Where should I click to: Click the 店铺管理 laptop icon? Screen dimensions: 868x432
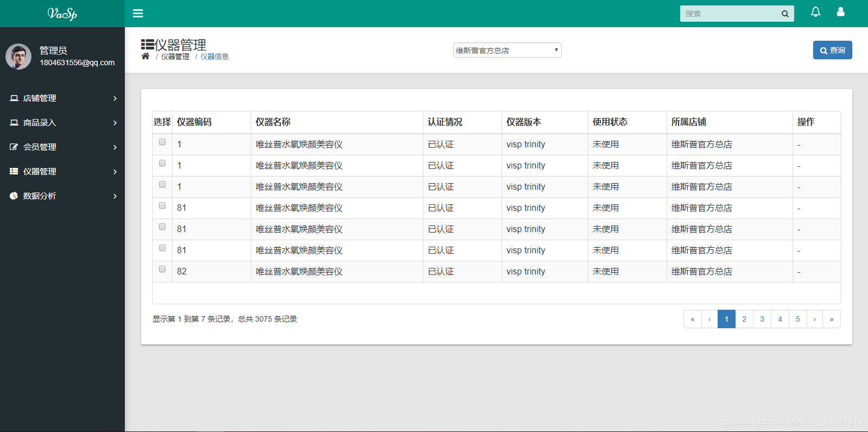click(x=14, y=98)
